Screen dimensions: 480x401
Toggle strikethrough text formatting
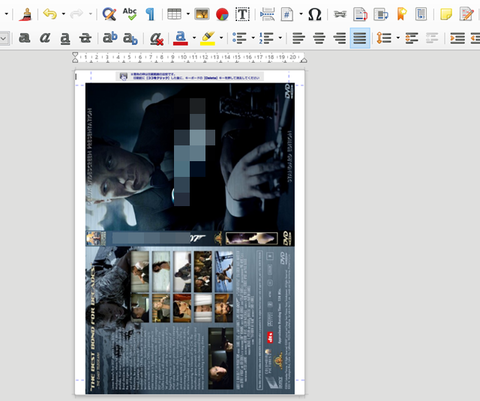[x=85, y=38]
